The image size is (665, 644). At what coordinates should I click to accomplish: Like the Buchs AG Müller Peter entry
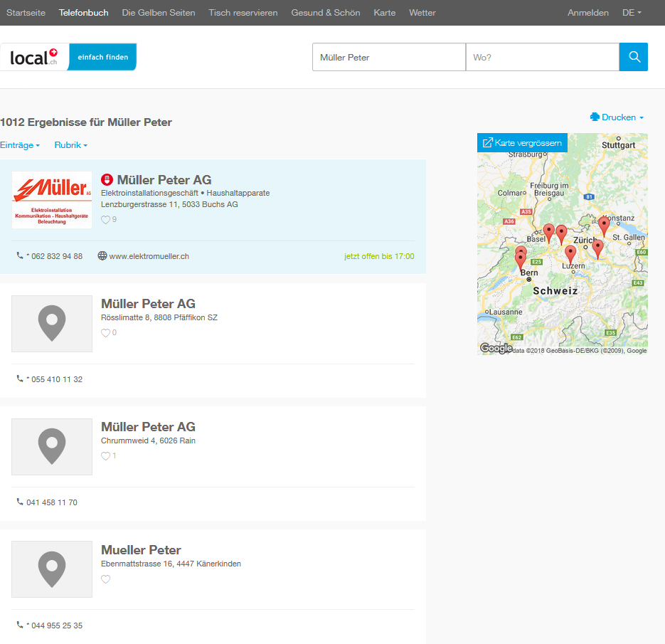[106, 220]
